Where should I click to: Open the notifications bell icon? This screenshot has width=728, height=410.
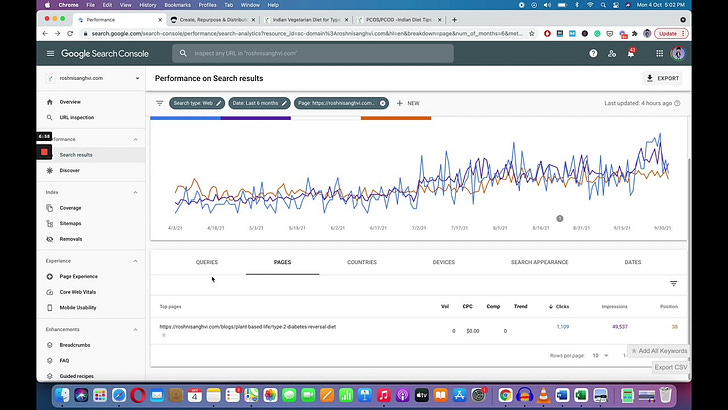click(630, 53)
